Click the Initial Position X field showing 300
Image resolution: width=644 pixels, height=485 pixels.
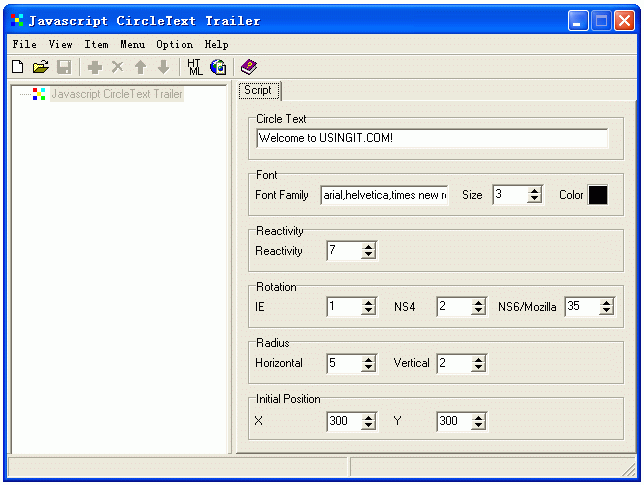pyautogui.click(x=345, y=421)
